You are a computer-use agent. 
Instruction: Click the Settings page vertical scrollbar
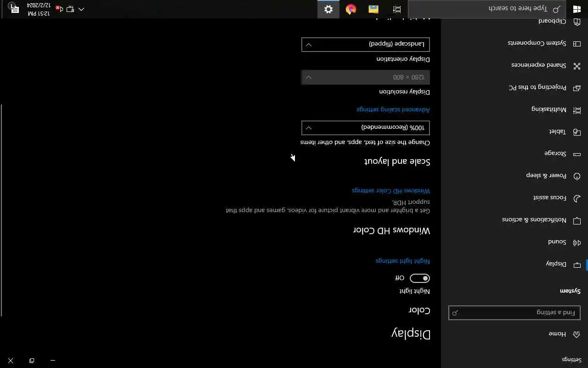pos(1,210)
